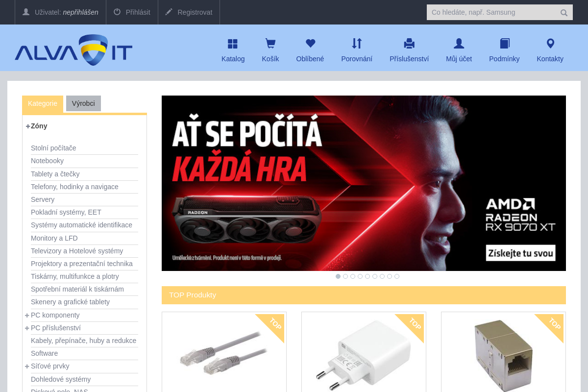Viewport: 588px width, 392px height.
Task: Click the Získejte tu svou banner button
Action: [521, 253]
